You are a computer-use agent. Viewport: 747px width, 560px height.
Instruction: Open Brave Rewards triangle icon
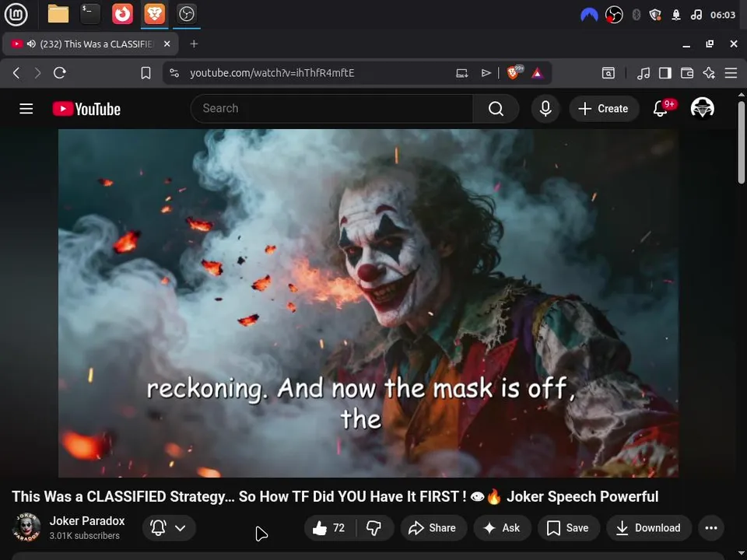point(538,73)
